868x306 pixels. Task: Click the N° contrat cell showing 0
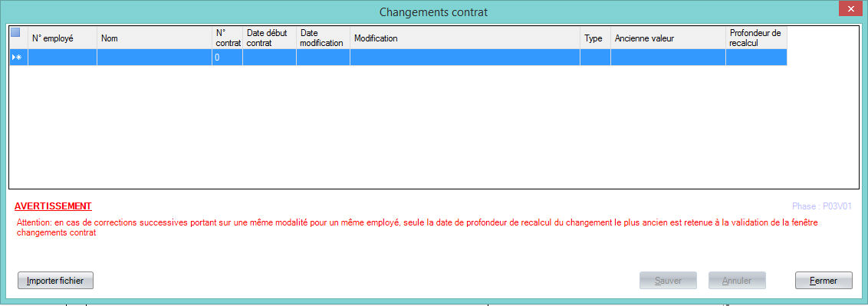click(x=228, y=58)
